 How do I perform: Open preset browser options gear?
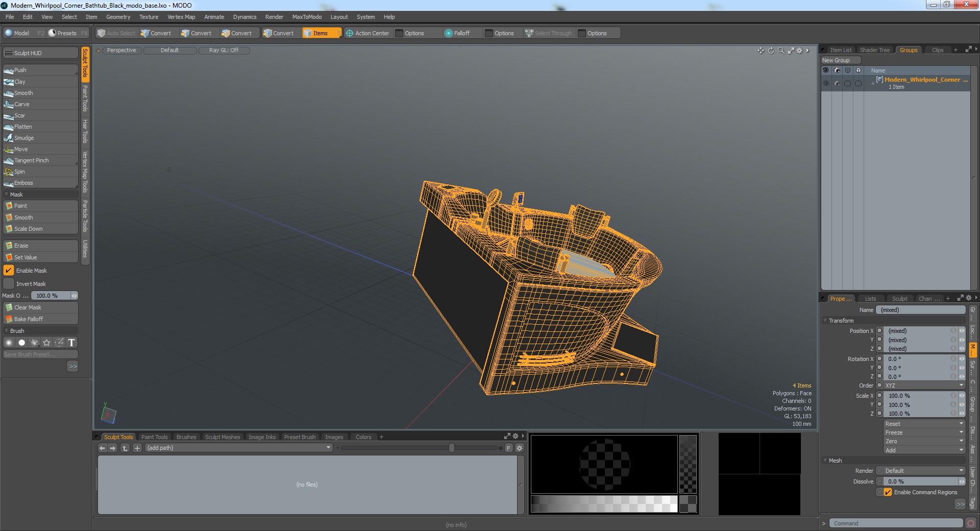point(520,448)
